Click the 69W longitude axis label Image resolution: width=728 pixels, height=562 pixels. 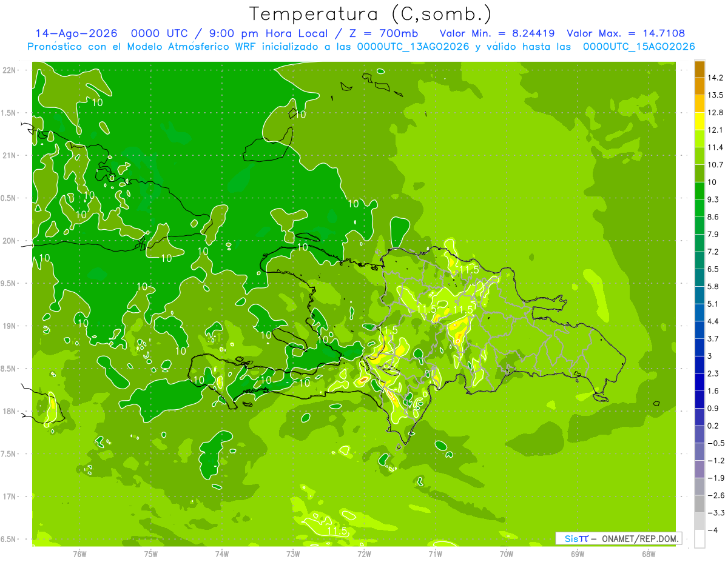(x=578, y=554)
